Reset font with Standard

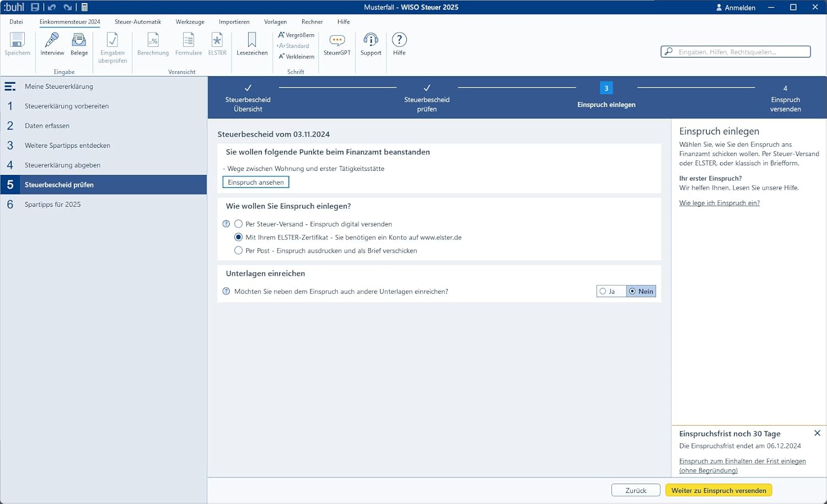[x=293, y=46]
